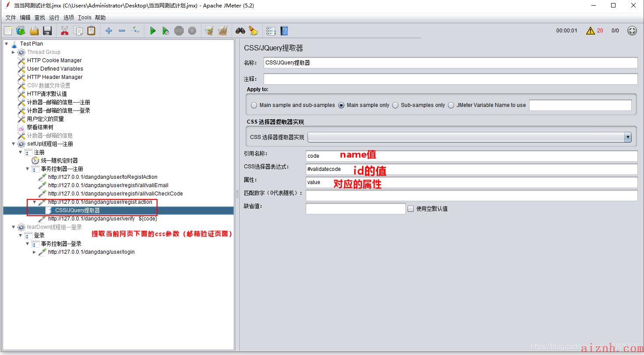Select User Defined Variables in tree
Image resolution: width=644 pixels, height=355 pixels.
point(55,69)
